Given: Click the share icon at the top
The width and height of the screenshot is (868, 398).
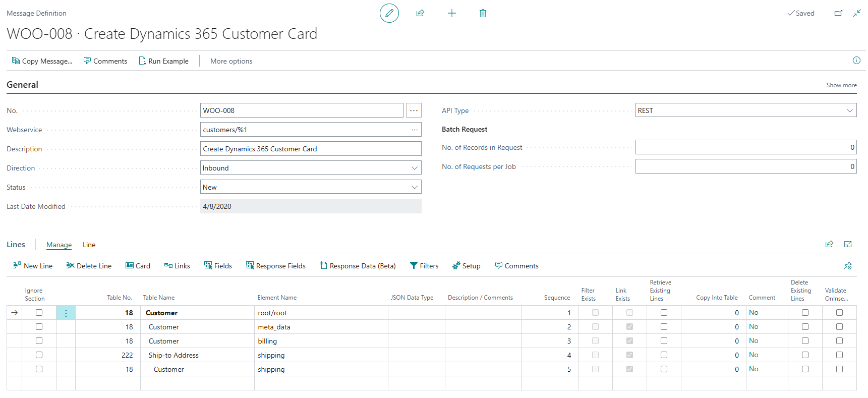Looking at the screenshot, I should [x=420, y=13].
